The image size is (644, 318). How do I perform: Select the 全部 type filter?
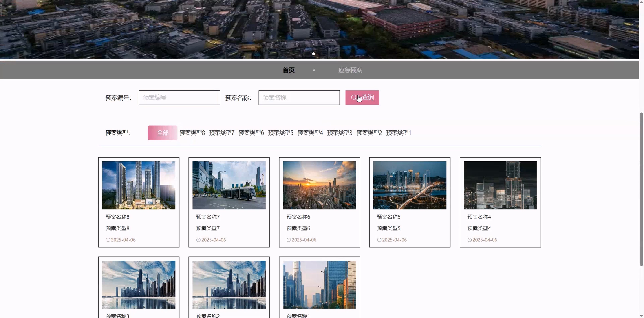click(x=163, y=133)
